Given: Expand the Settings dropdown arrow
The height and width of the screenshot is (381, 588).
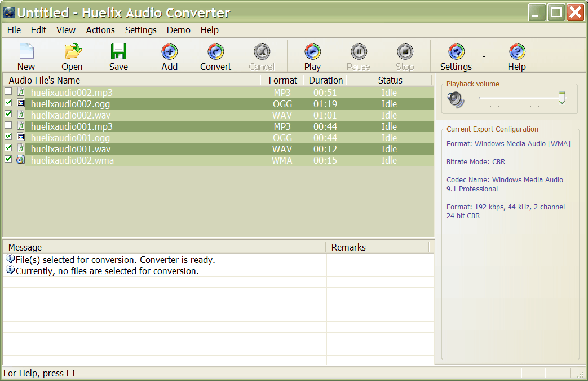Looking at the screenshot, I should pyautogui.click(x=484, y=56).
